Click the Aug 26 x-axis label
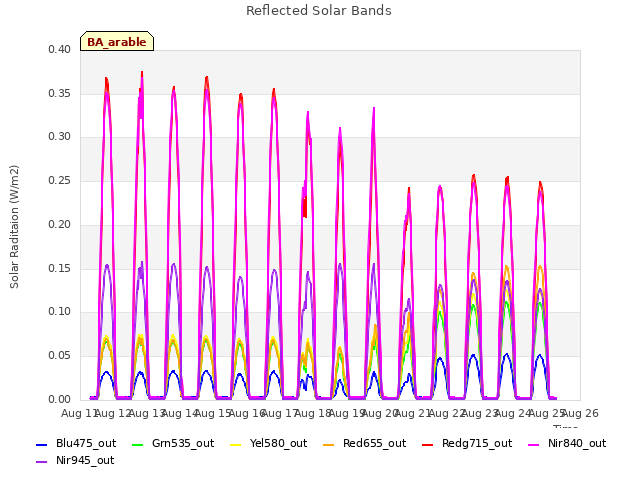Viewport: 640px width, 480px height. [x=581, y=414]
